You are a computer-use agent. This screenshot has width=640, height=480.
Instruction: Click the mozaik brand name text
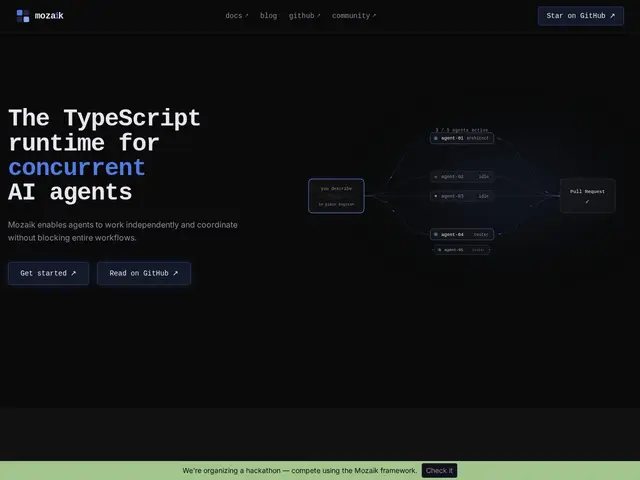tap(49, 16)
